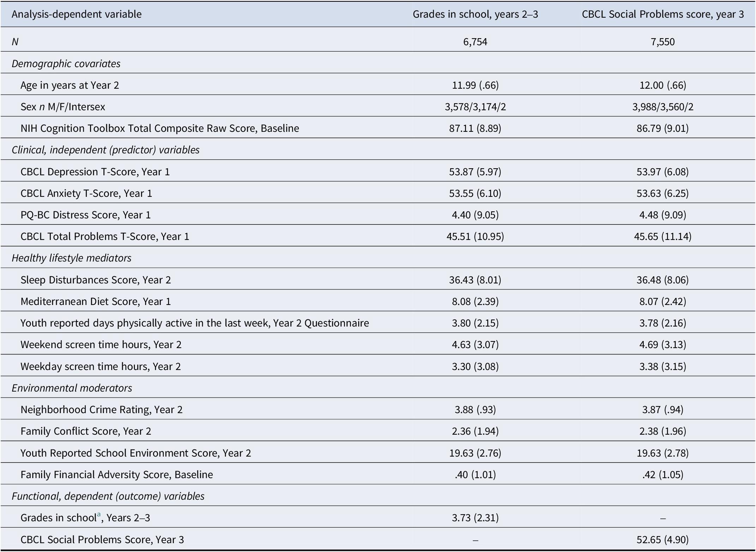Click 'Youth Reported School Environment Score, Year 2' label
The image size is (756, 552).
[136, 453]
